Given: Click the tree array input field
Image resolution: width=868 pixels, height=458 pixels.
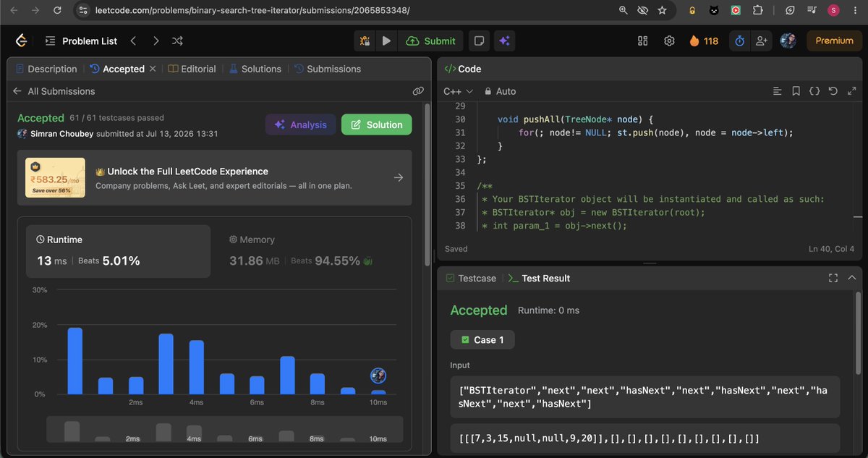Looking at the screenshot, I should [x=645, y=438].
